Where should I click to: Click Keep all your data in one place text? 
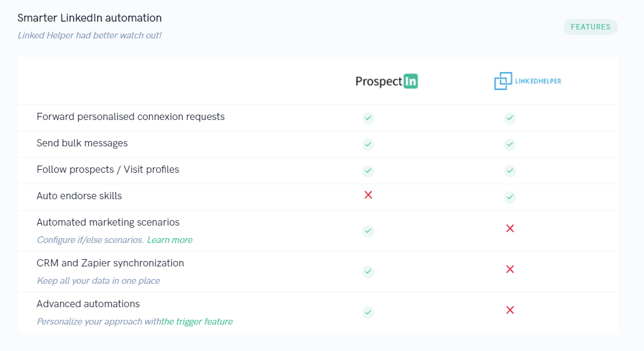pyautogui.click(x=99, y=281)
